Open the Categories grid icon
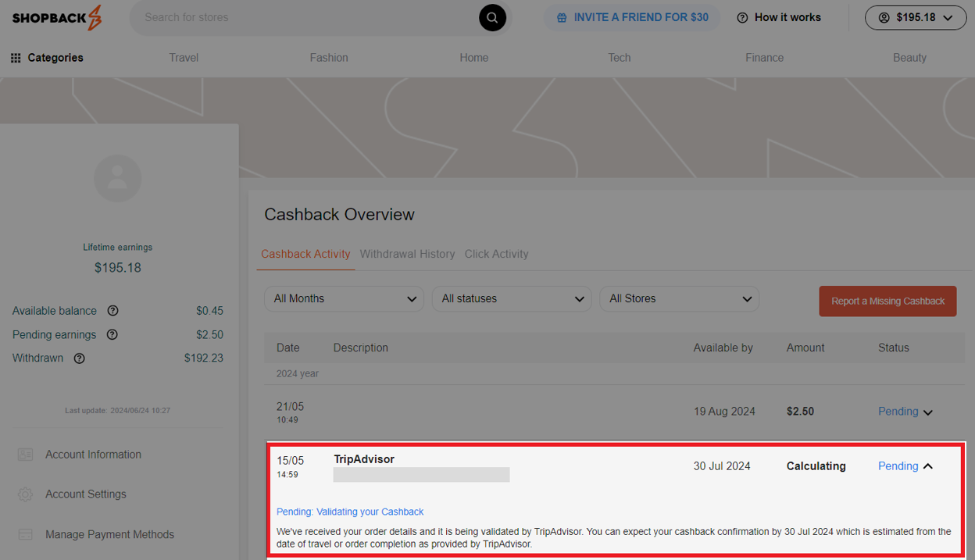Screen dimensions: 975x560 tap(15, 57)
